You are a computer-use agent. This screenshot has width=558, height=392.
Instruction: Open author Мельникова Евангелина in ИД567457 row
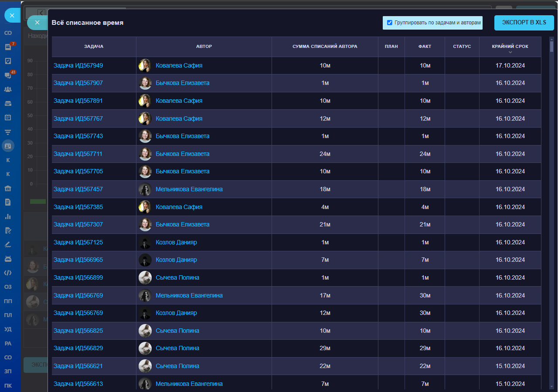[x=189, y=189]
